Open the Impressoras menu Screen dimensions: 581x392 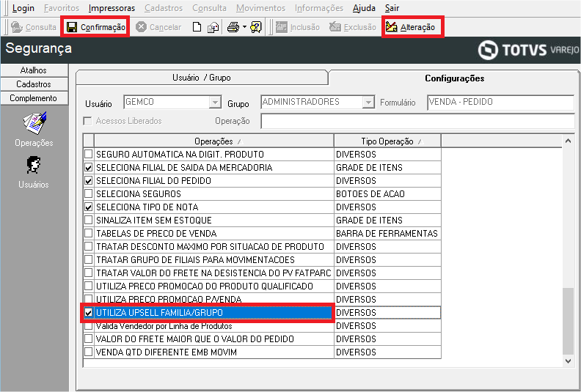(x=112, y=8)
